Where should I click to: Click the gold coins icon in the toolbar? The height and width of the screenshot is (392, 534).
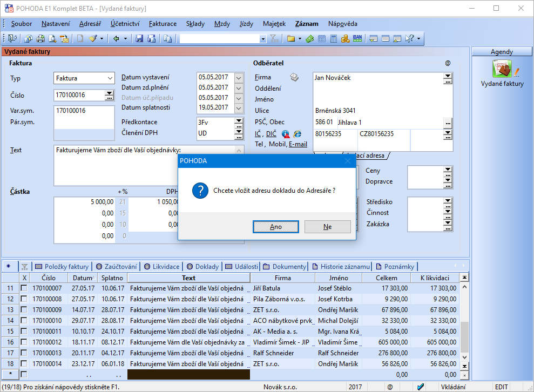click(x=346, y=38)
